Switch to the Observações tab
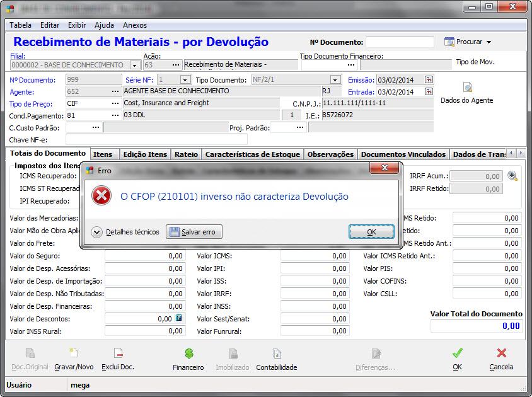Image resolution: width=532 pixels, height=397 pixels. click(330, 154)
